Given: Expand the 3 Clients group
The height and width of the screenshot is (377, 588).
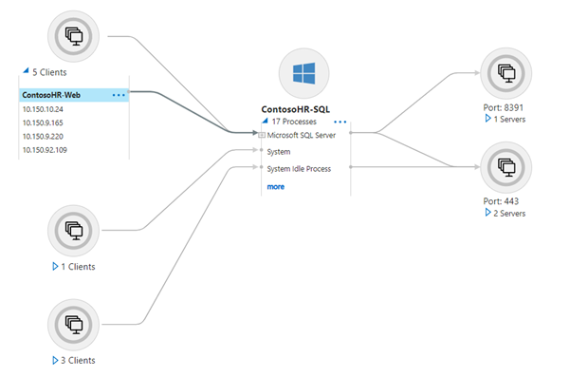Looking at the screenshot, I should tap(55, 361).
